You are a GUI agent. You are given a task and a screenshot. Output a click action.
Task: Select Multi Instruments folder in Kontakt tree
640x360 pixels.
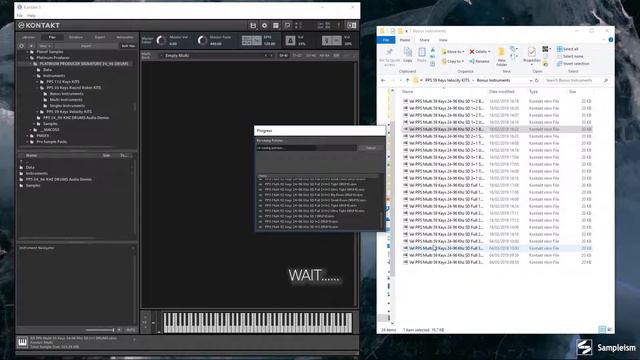tap(66, 100)
